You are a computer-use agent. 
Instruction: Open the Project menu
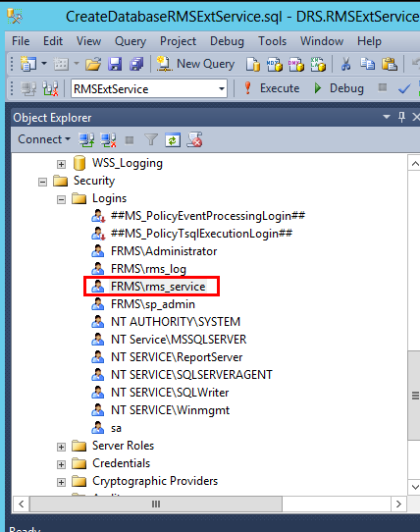tap(178, 41)
